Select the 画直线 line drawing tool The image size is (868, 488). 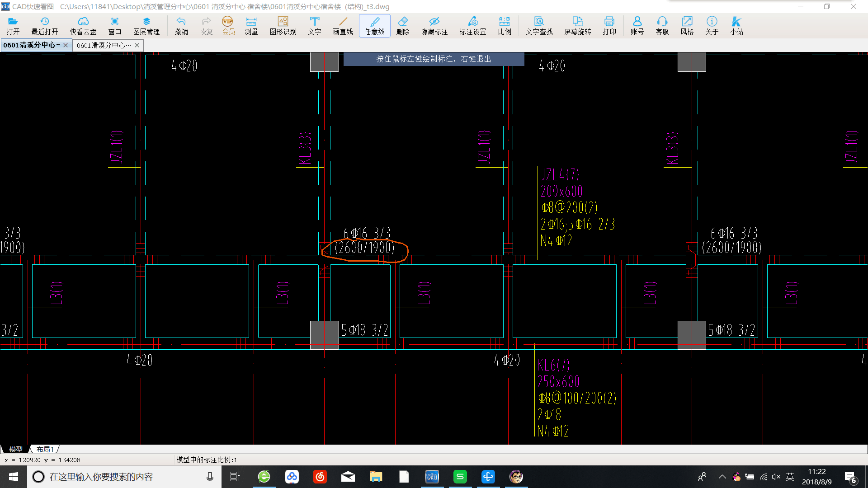point(343,26)
